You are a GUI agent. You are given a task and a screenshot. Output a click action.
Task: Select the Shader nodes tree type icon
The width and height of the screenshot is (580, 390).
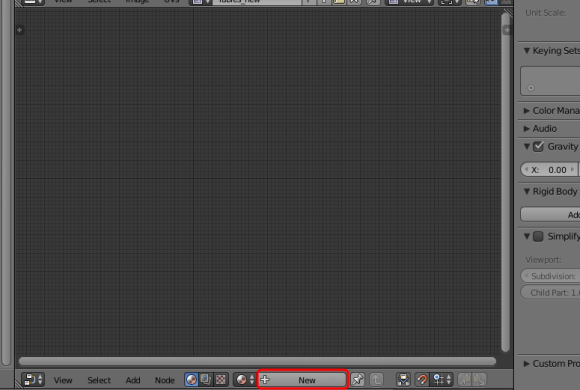191,380
